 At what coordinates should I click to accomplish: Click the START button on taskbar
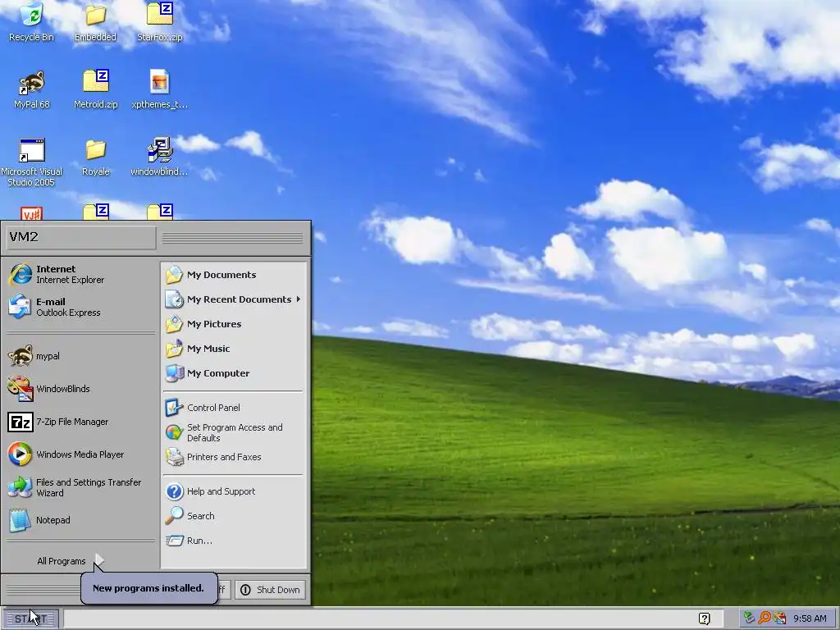click(30, 619)
